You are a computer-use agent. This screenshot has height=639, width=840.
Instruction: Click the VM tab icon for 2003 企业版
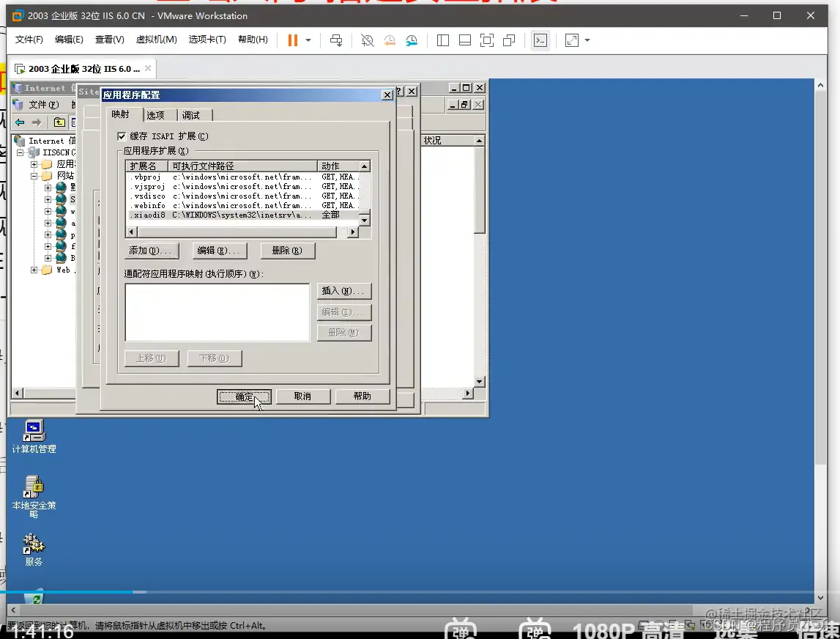tap(20, 69)
